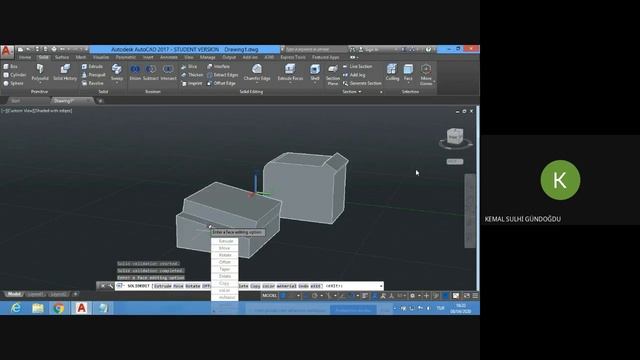The image size is (640, 360).
Task: Choose Delete in face editing menu
Action: coord(225,276)
